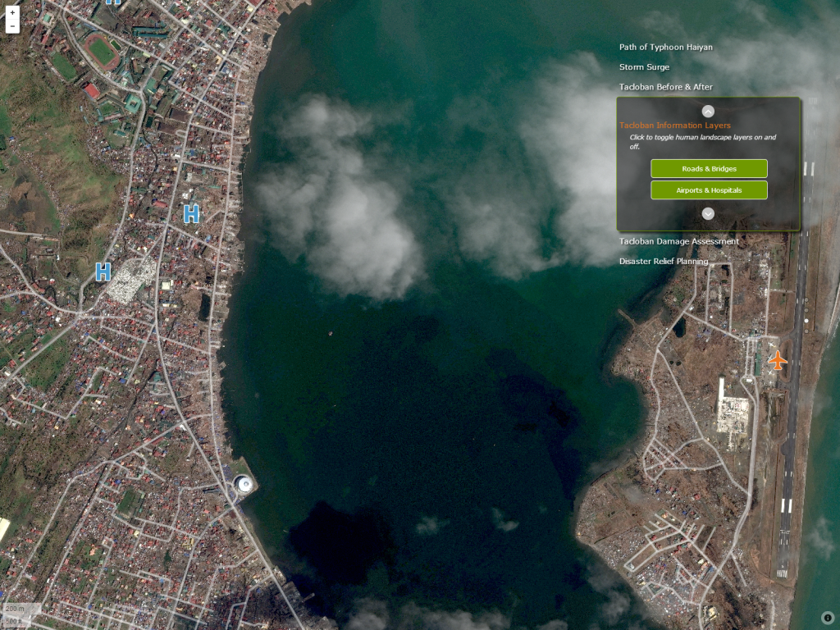Open the Tacloban Before & After section
840x630 pixels.
tap(665, 87)
